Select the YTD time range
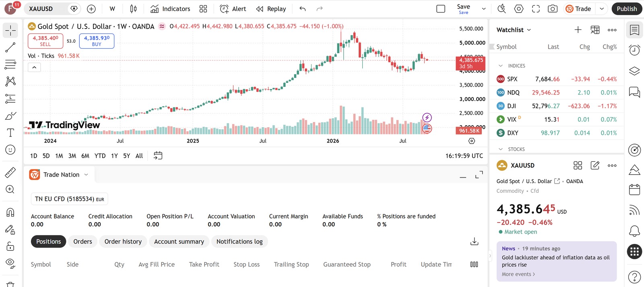This screenshot has height=287, width=644. click(100, 156)
